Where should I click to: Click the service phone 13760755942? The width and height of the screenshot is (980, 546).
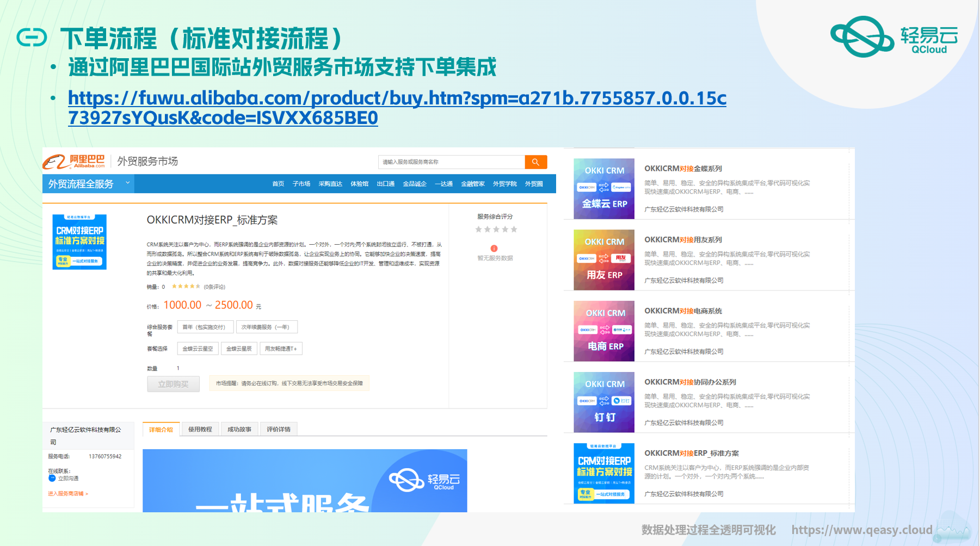coord(105,456)
